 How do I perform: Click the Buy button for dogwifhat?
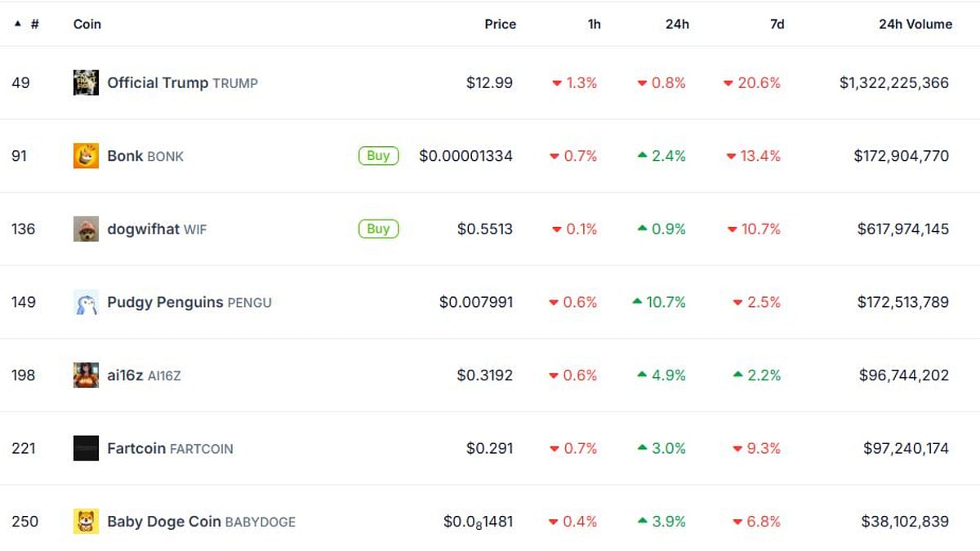pos(377,229)
